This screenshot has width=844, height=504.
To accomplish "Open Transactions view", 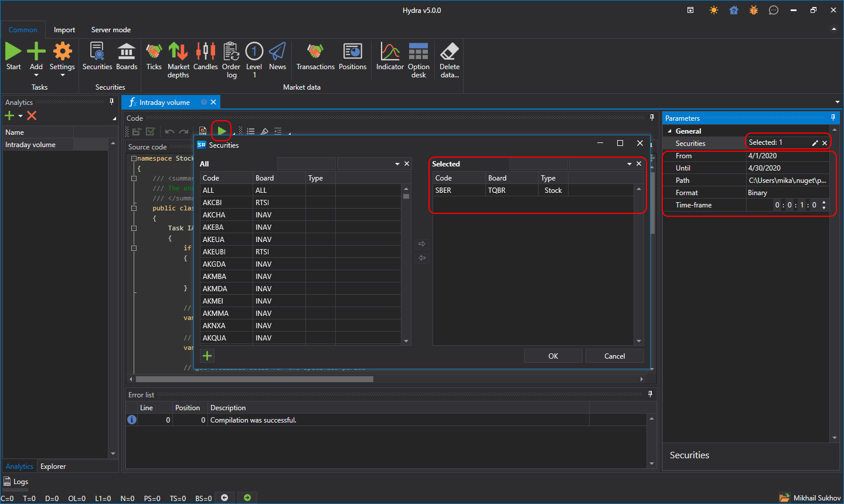I will pyautogui.click(x=315, y=56).
